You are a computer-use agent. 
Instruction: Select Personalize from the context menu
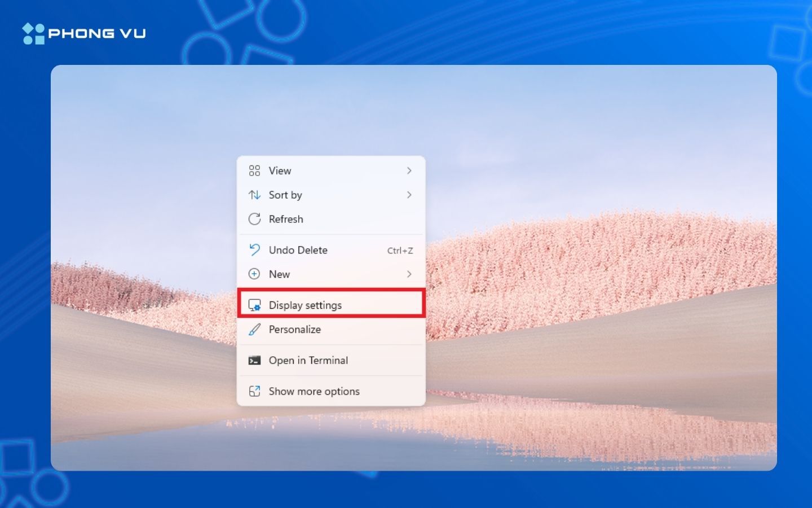(x=294, y=329)
